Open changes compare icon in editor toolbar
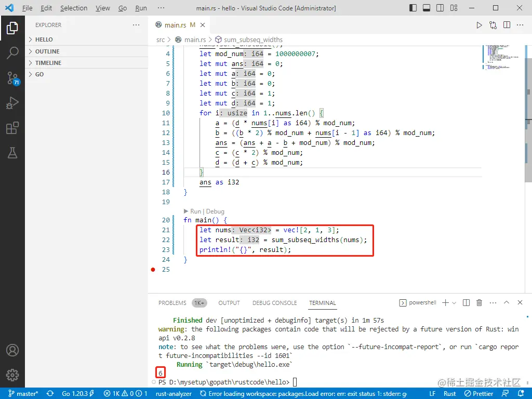 click(x=493, y=25)
